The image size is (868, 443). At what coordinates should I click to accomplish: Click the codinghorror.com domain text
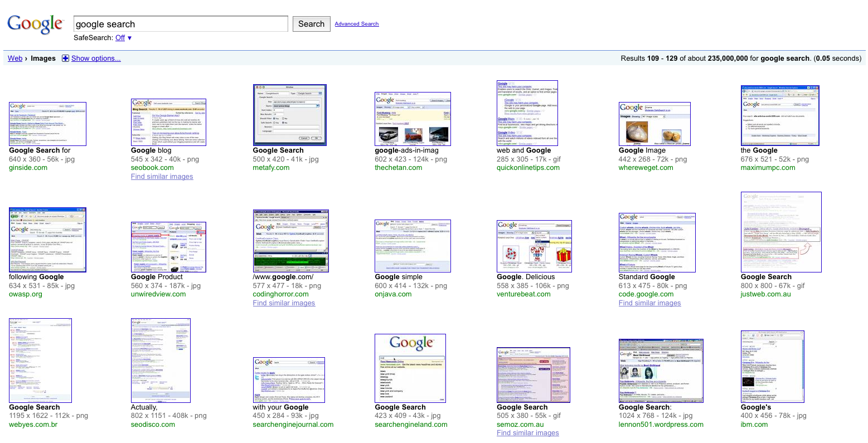click(281, 294)
